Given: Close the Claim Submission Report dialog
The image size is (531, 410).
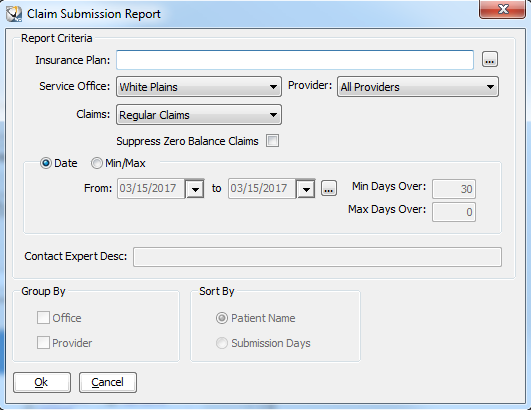Looking at the screenshot, I should click(x=503, y=9).
